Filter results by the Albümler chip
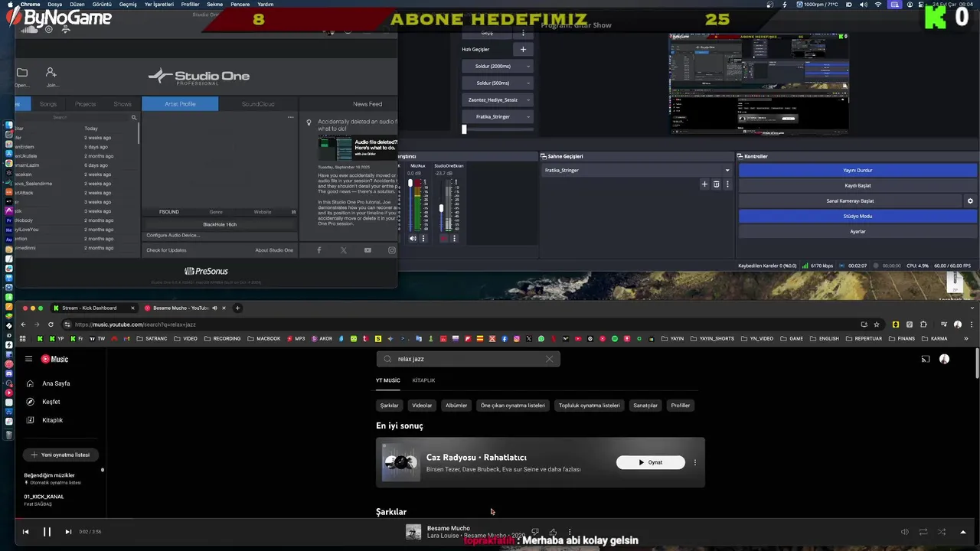 [x=456, y=406]
